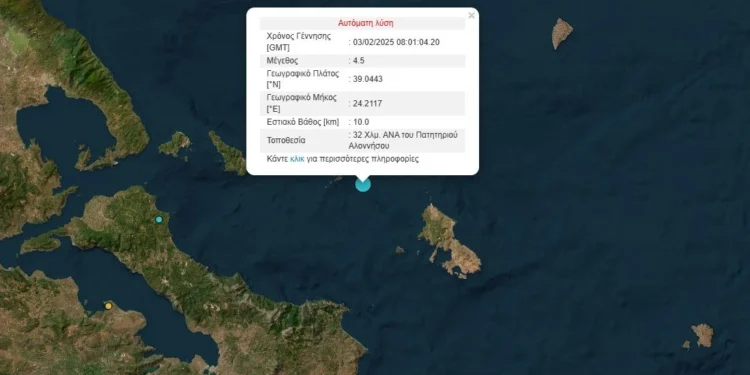
Task: Close the earthquake info popup
Action: pos(471,15)
